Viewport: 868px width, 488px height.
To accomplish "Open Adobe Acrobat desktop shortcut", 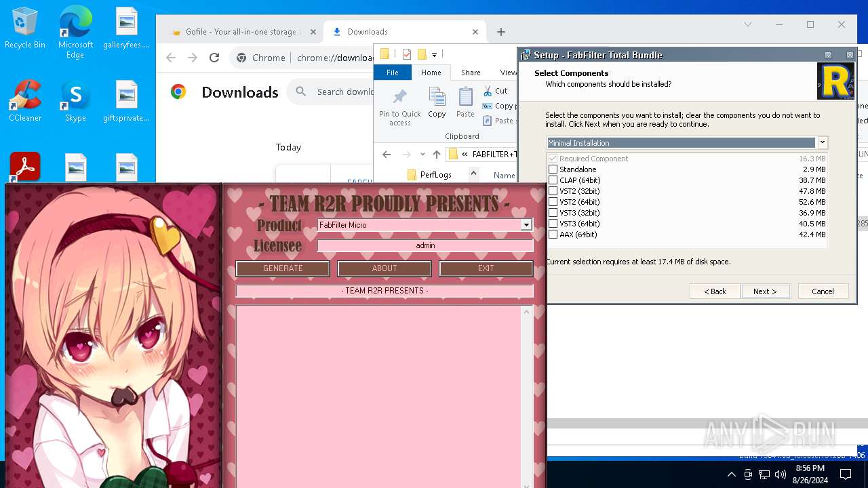I will pyautogui.click(x=25, y=166).
